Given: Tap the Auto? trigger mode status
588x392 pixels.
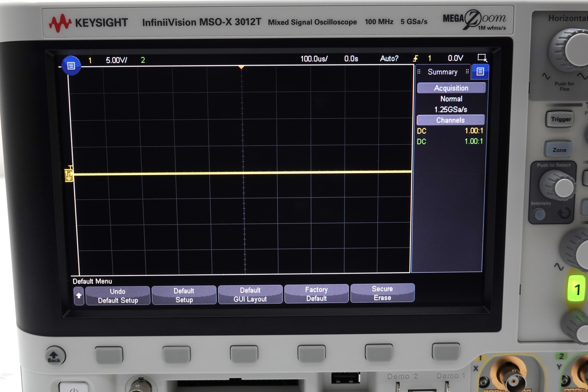Looking at the screenshot, I should [x=389, y=58].
